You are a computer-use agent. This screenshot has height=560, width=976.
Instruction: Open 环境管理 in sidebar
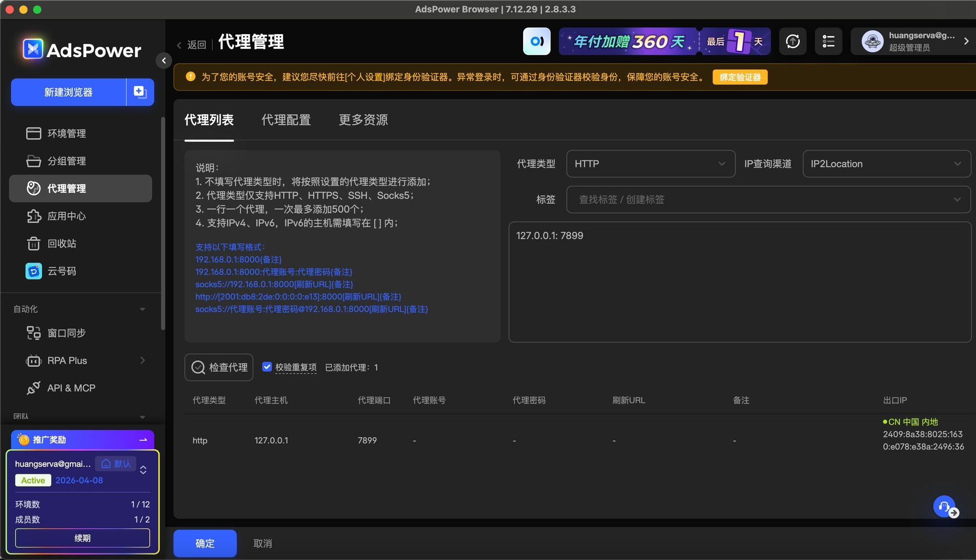(81, 133)
